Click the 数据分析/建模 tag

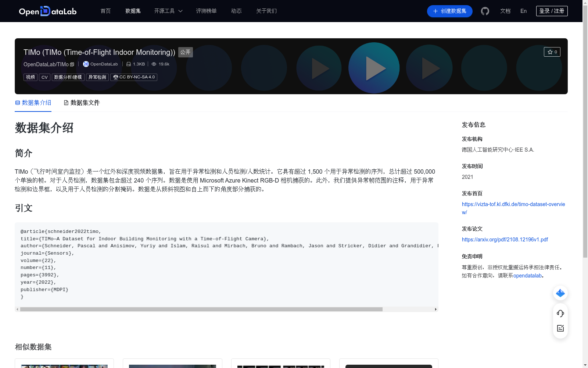68,77
